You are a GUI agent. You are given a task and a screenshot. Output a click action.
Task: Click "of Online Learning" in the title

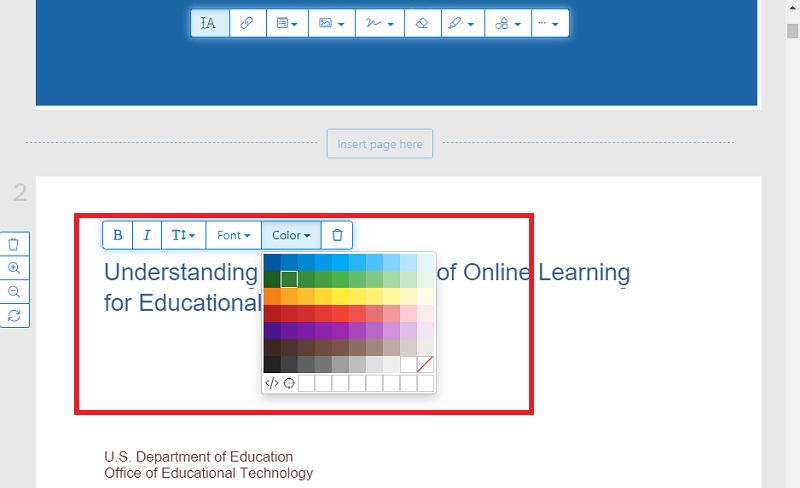pyautogui.click(x=534, y=272)
